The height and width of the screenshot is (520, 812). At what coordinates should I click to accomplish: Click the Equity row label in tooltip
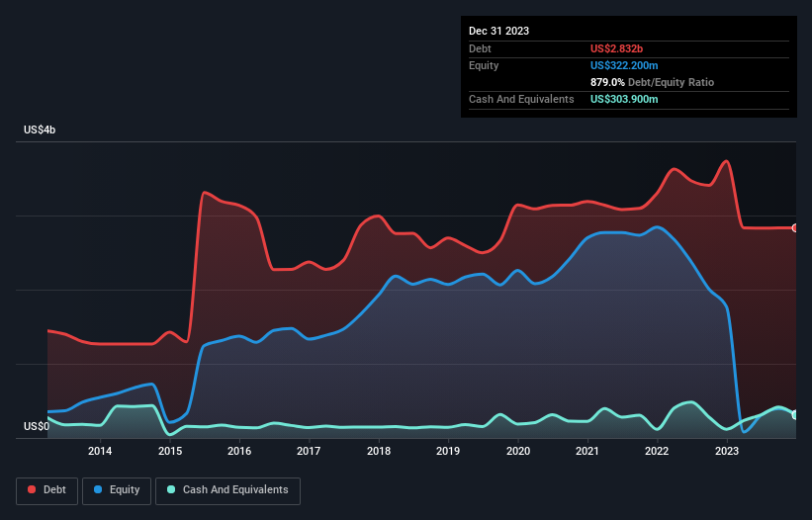pos(484,65)
